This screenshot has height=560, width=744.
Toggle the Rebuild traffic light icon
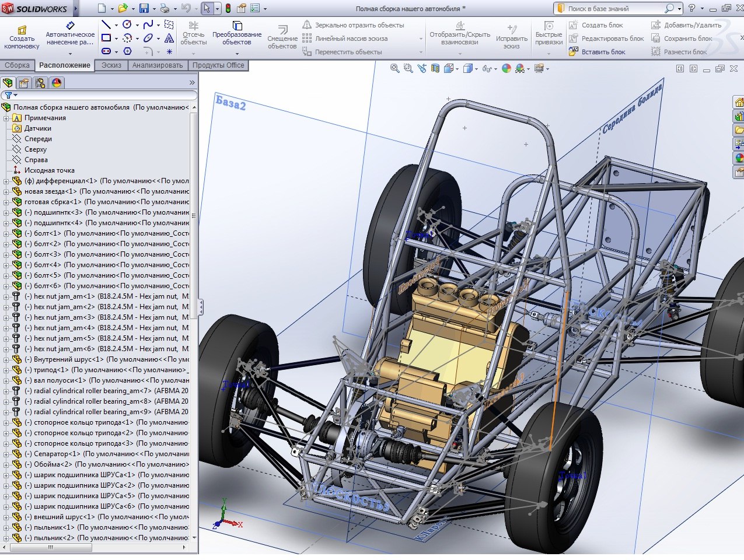[x=228, y=8]
